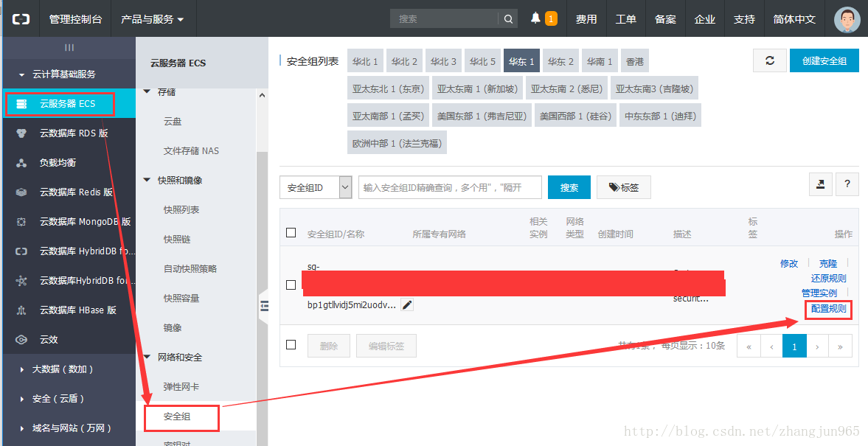This screenshot has height=446, width=868.
Task: Check the sg- security group row checkbox
Action: [291, 285]
